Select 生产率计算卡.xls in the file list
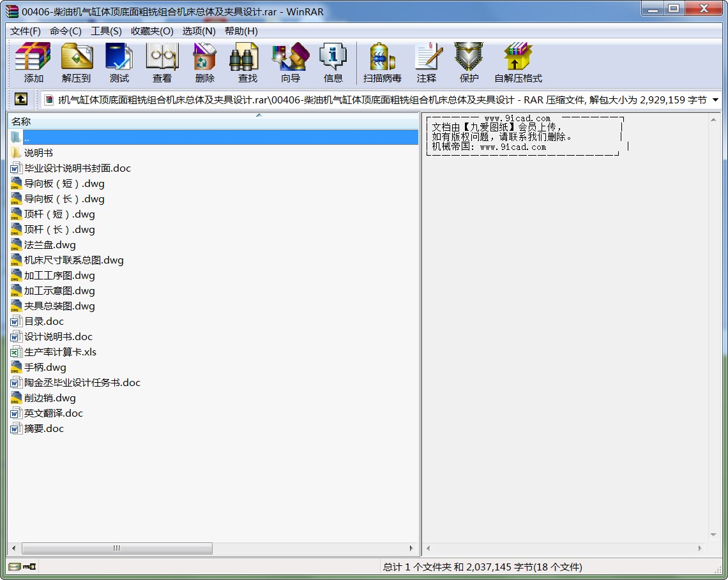The height and width of the screenshot is (580, 728). tap(60, 352)
